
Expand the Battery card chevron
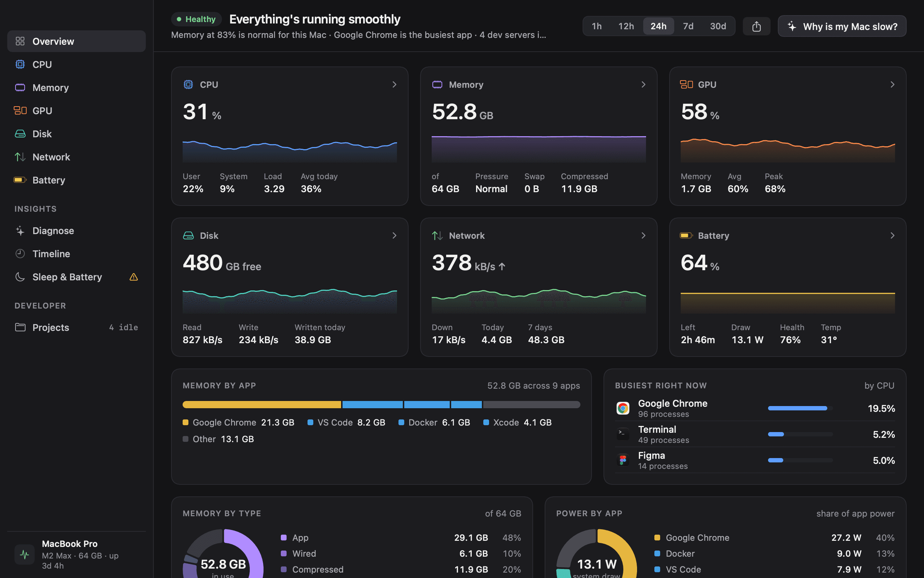[x=892, y=236]
